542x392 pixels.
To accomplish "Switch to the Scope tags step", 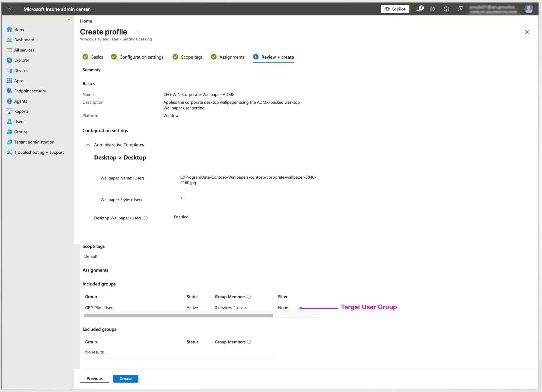I will (x=187, y=57).
